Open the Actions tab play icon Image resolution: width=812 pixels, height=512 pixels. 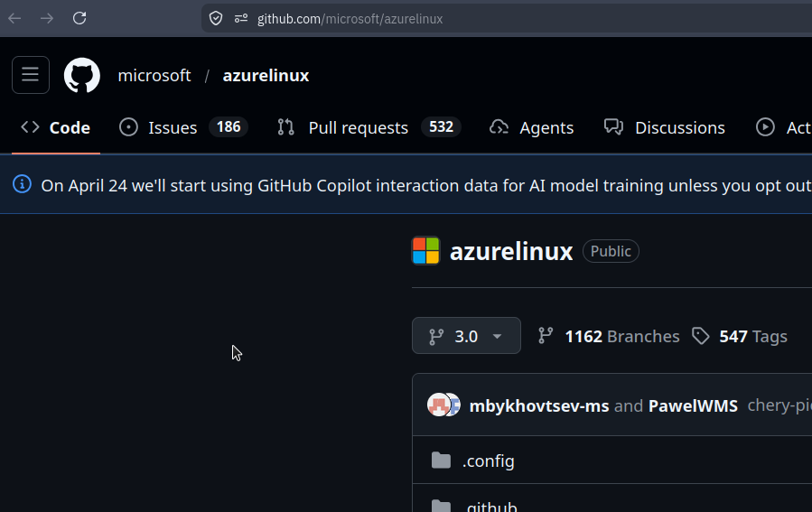click(765, 127)
